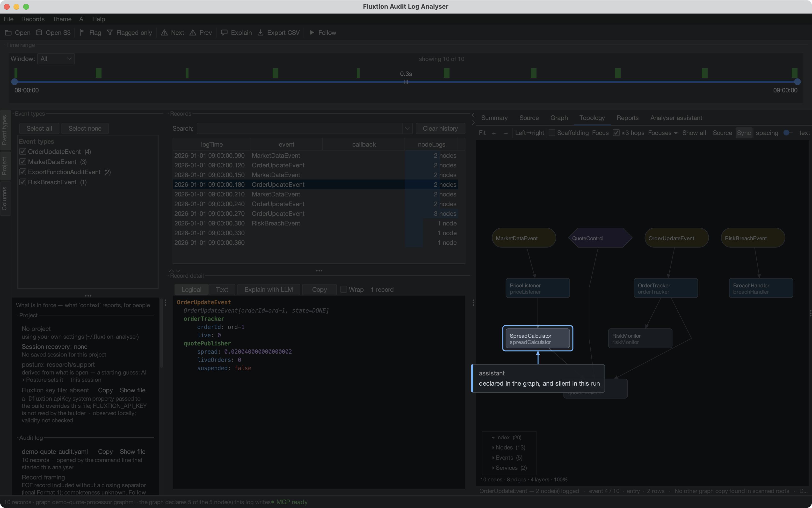The width and height of the screenshot is (812, 508).
Task: Expand the Services (2) tree node
Action: [493, 468]
